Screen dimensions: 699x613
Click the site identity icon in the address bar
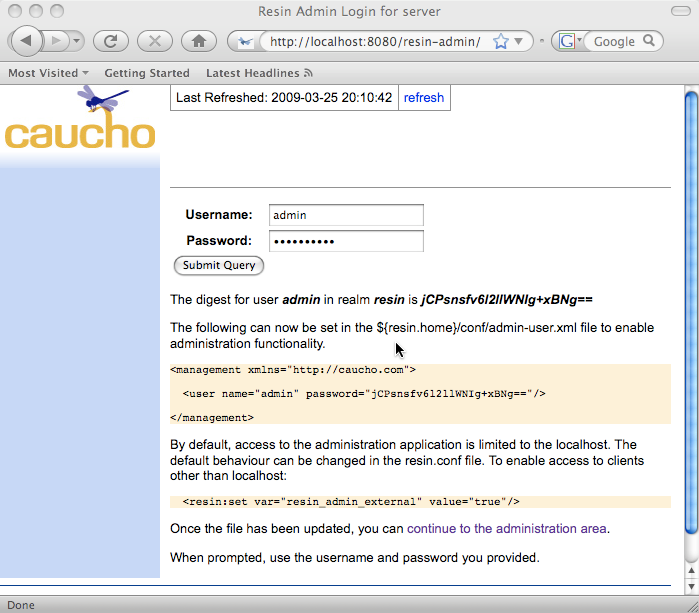tap(245, 41)
